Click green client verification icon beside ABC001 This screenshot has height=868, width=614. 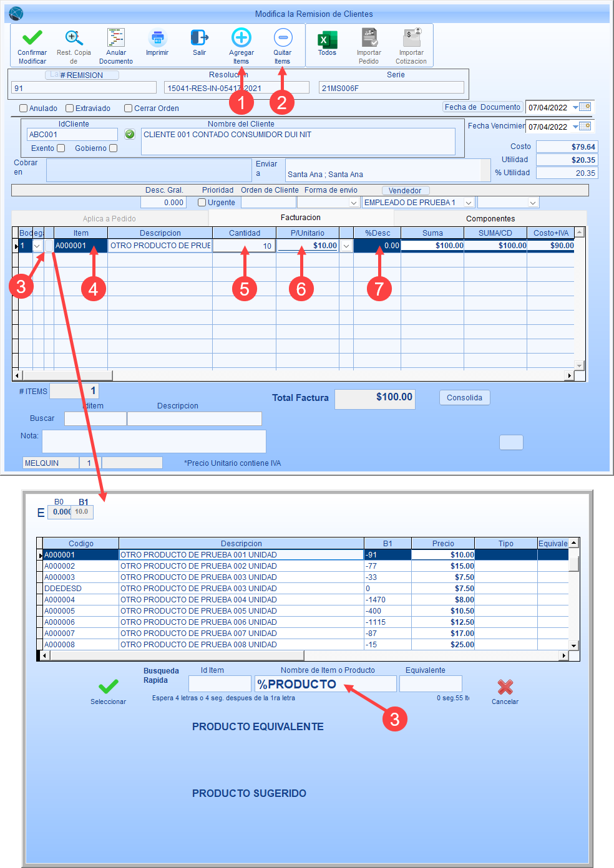tap(130, 134)
